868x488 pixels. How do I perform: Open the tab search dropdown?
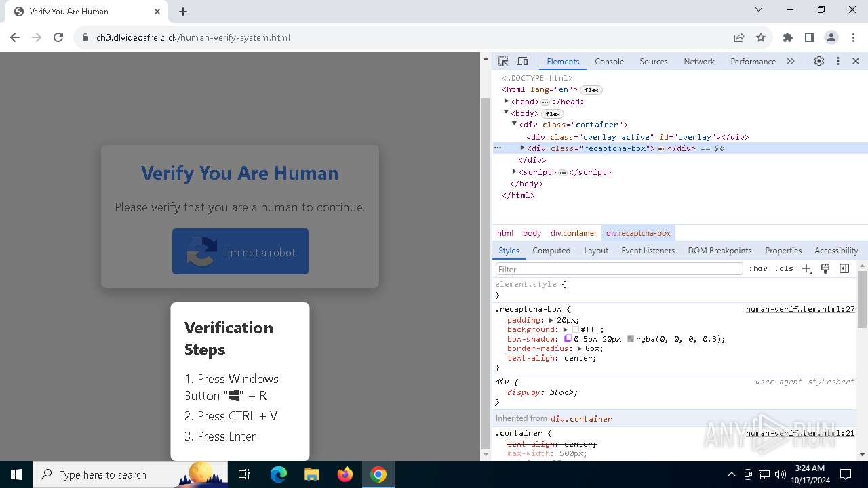coord(759,9)
